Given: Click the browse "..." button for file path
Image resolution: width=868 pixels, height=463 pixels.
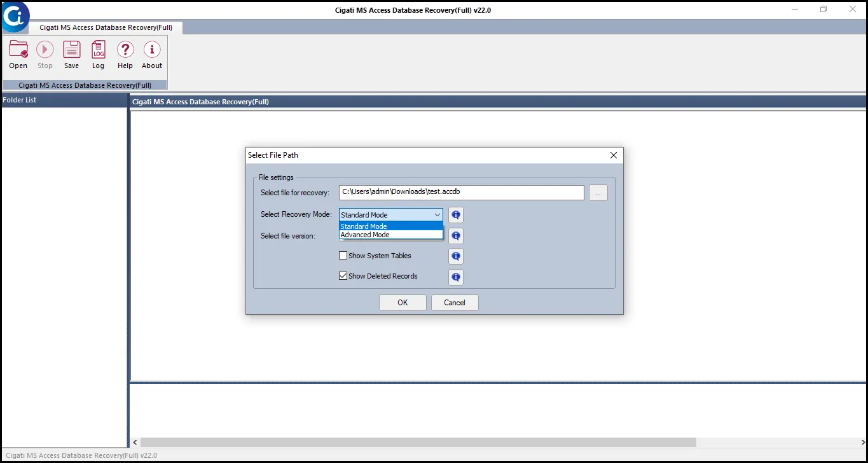Looking at the screenshot, I should coord(598,193).
